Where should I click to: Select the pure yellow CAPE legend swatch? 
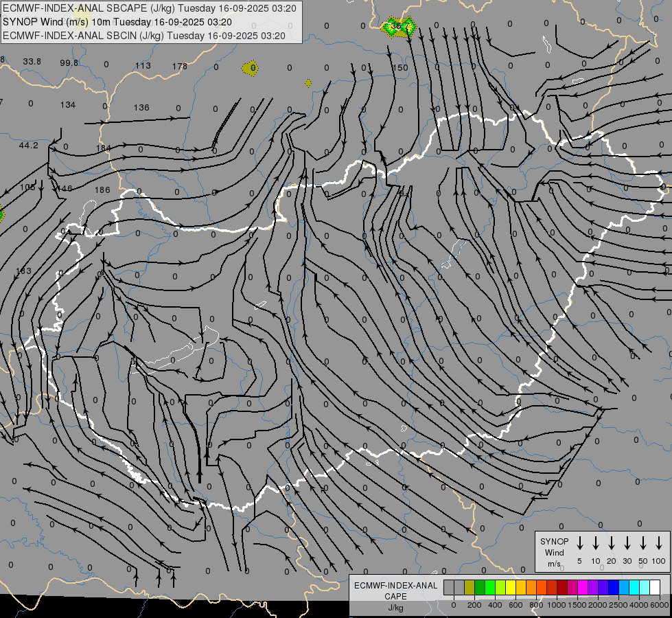[x=511, y=588]
